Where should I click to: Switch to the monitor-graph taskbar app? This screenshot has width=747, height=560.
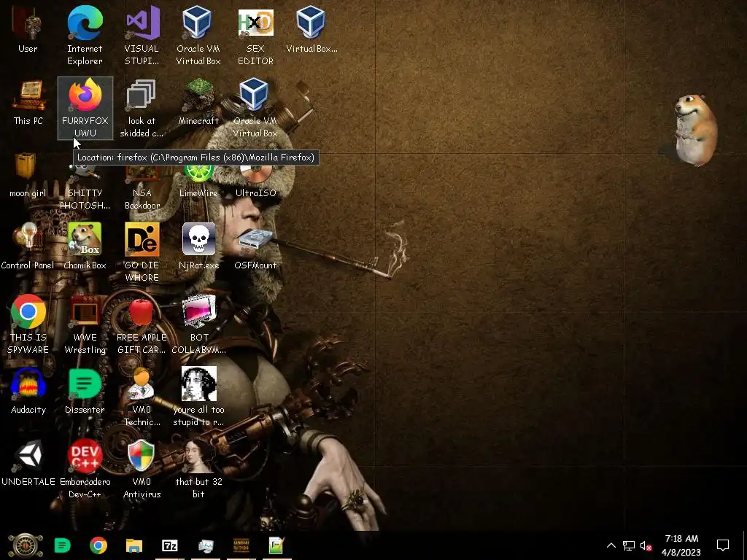click(206, 545)
